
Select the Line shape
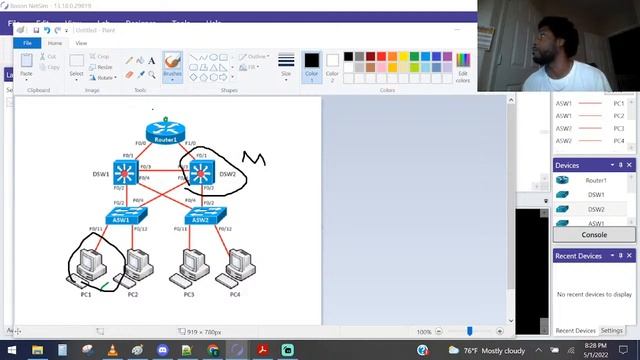point(193,57)
